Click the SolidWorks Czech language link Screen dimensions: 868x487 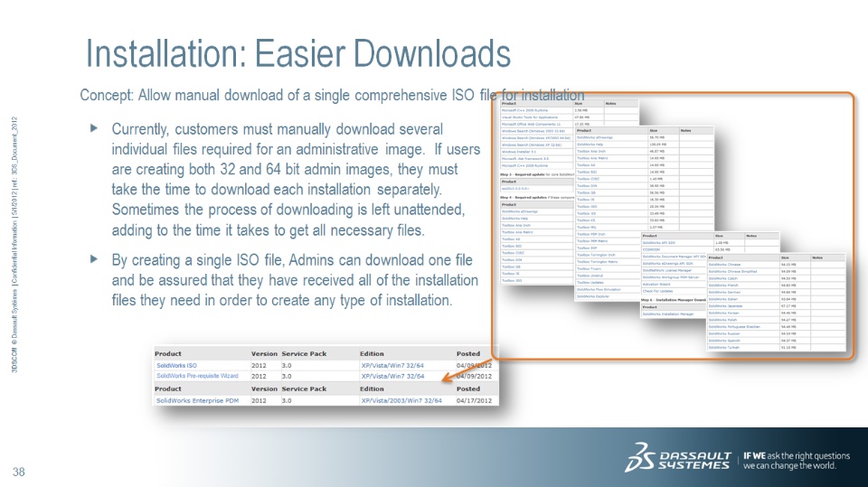click(723, 278)
